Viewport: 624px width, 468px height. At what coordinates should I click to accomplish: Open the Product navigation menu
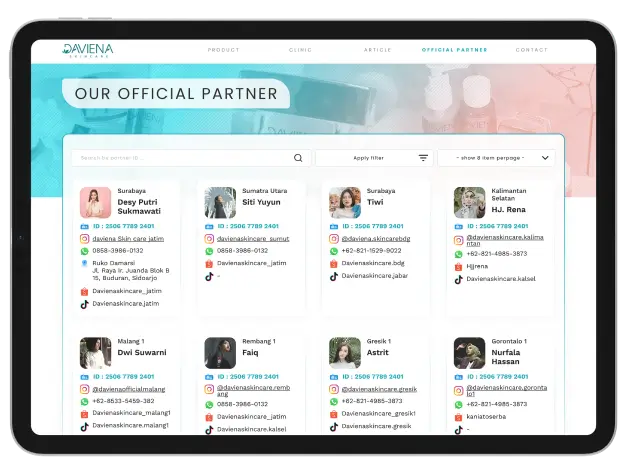coord(225,49)
